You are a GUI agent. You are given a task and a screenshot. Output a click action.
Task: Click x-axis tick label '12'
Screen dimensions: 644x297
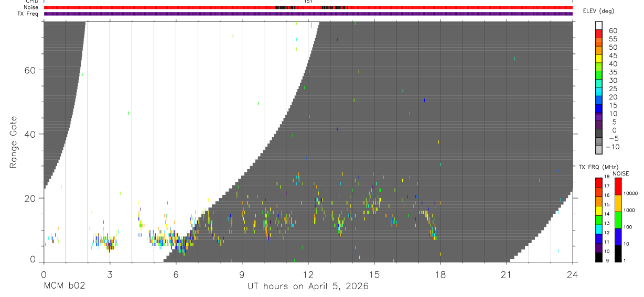click(x=308, y=274)
